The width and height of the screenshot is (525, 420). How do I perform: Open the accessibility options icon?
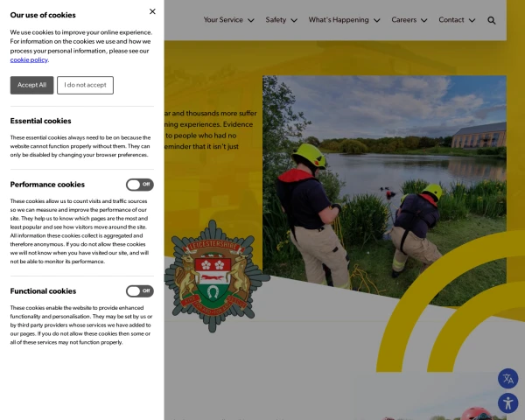tap(507, 402)
